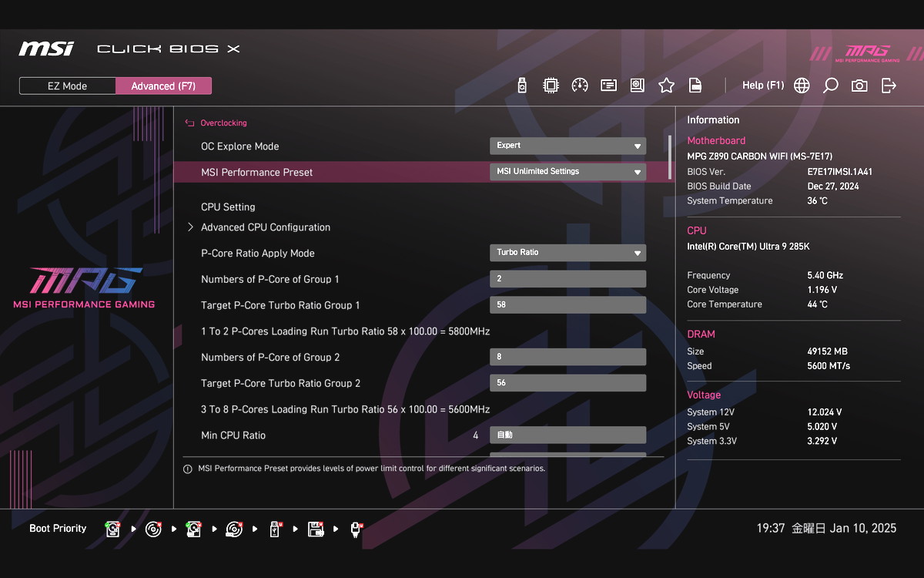Open Favorites with the star icon
Viewport: 924px width, 578px height.
point(666,86)
